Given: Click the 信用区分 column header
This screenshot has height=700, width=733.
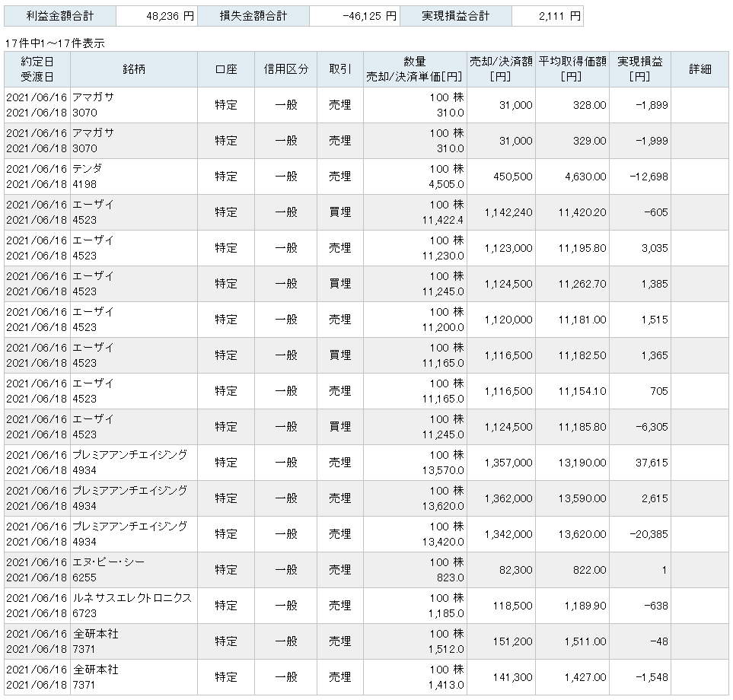Looking at the screenshot, I should tap(285, 69).
